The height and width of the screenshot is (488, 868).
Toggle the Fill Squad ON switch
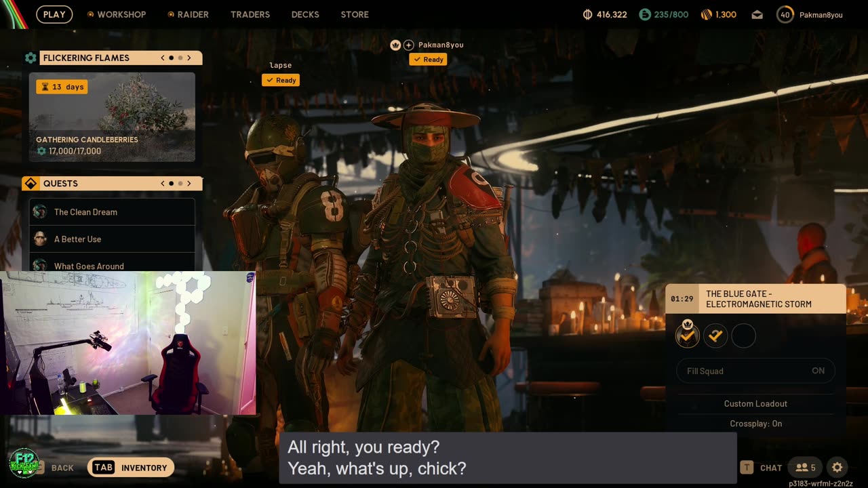click(755, 371)
